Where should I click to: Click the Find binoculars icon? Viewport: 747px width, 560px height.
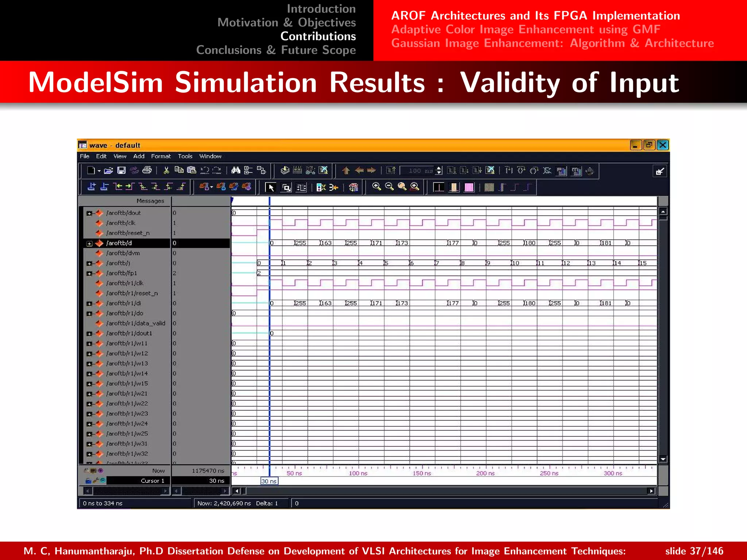pos(236,170)
